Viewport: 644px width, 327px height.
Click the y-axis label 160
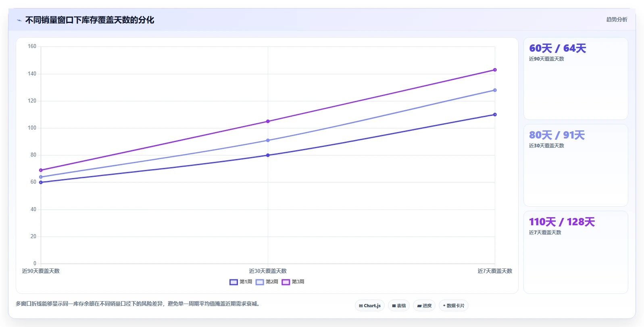(32, 46)
